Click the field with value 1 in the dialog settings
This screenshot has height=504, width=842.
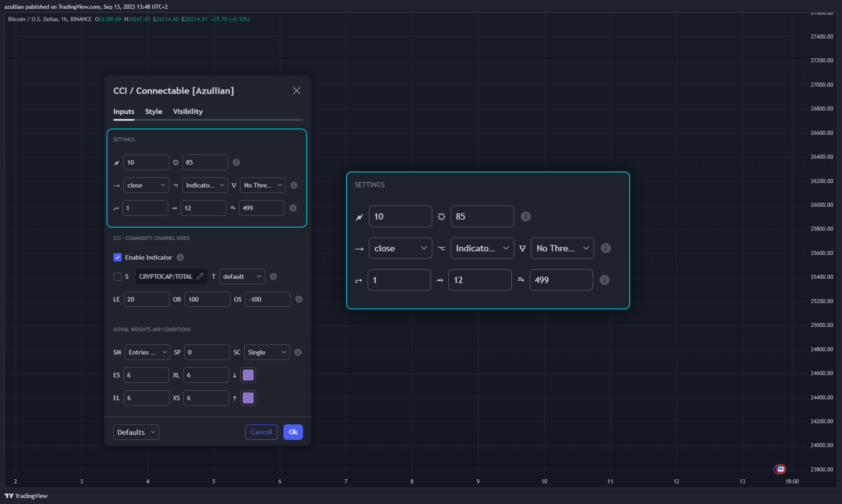(145, 208)
